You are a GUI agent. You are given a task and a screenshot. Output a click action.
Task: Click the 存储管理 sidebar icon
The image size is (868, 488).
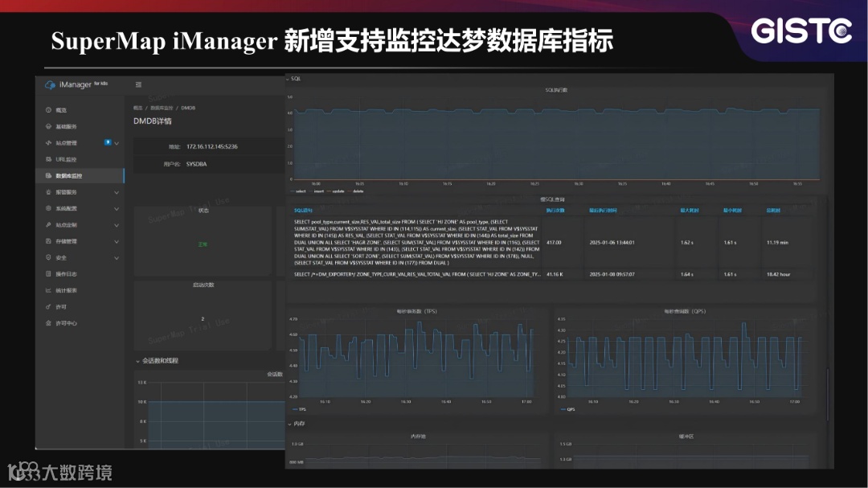(49, 241)
